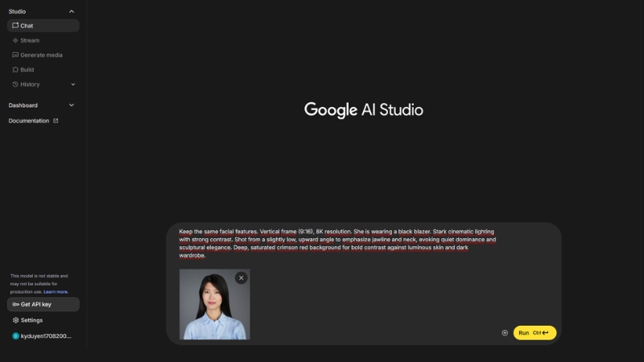
Task: Select the Dashboard label in sidebar
Action: [x=23, y=105]
